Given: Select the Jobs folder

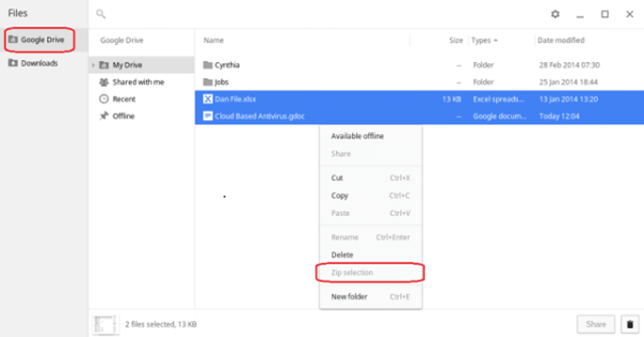Looking at the screenshot, I should click(419, 82).
